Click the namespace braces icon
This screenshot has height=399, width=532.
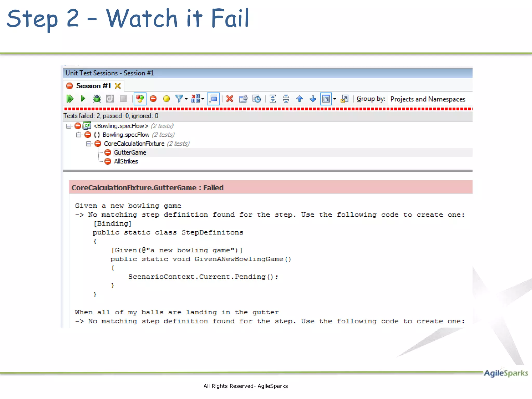tap(97, 135)
